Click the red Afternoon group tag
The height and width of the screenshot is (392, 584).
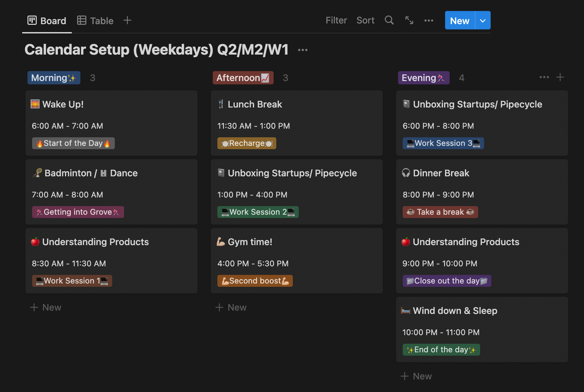243,78
